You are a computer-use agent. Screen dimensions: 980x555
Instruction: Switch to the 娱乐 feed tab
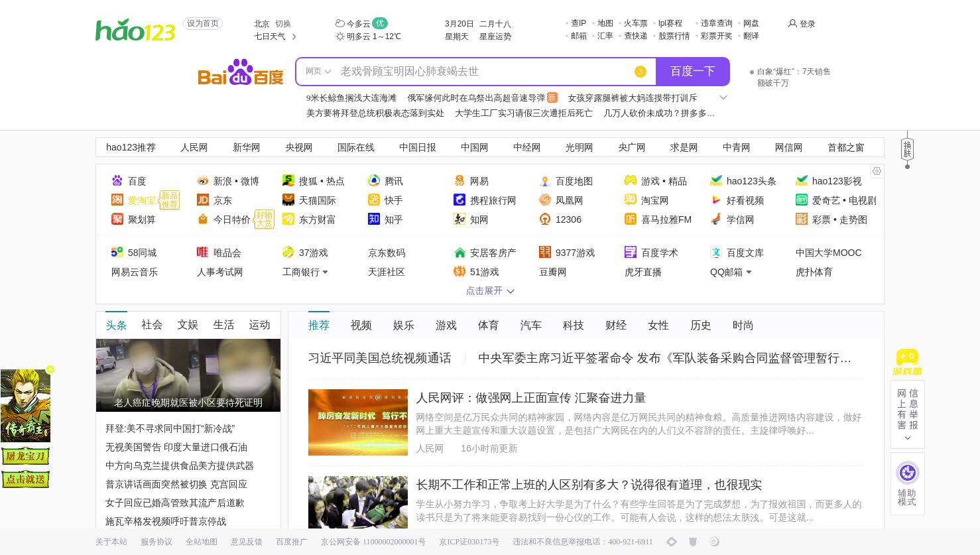(404, 325)
